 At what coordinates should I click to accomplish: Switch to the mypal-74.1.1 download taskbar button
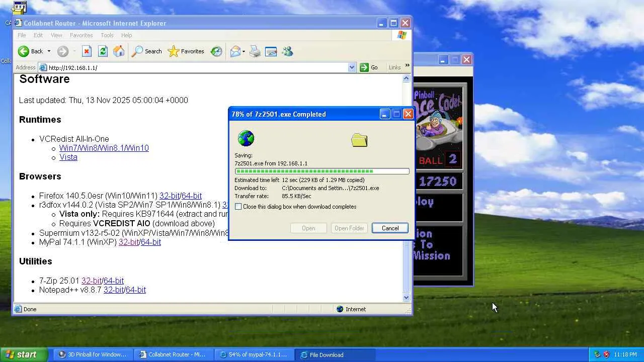255,354
